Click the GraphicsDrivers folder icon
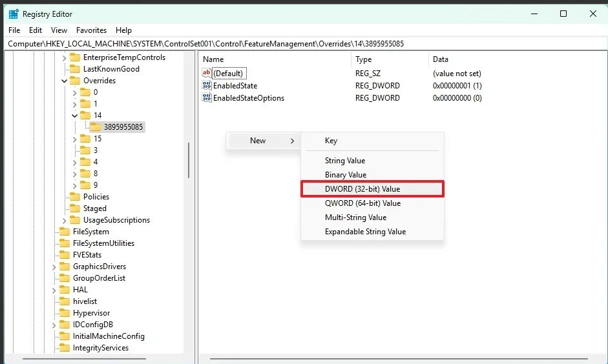608x364 pixels. click(x=65, y=267)
